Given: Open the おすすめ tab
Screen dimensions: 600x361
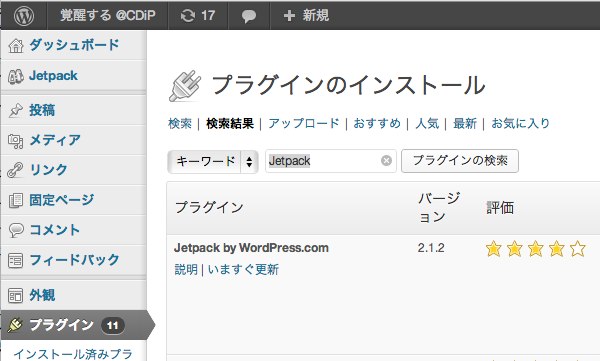Looking at the screenshot, I should [377, 123].
